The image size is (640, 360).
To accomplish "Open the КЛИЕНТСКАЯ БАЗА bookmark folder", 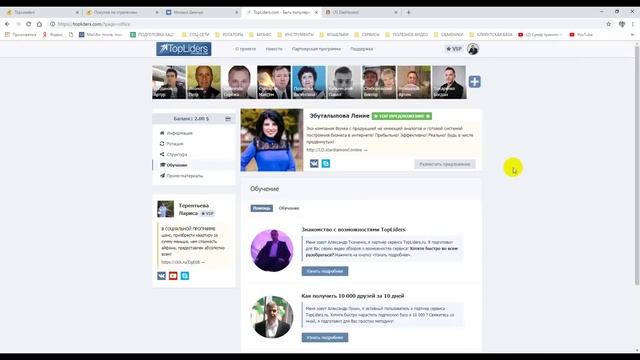I will [x=491, y=35].
